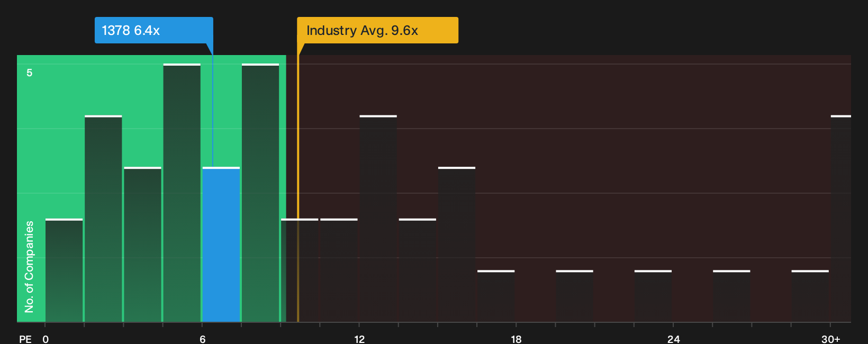Click the blue 1378 6.4x label
The height and width of the screenshot is (344, 868).
click(x=153, y=30)
